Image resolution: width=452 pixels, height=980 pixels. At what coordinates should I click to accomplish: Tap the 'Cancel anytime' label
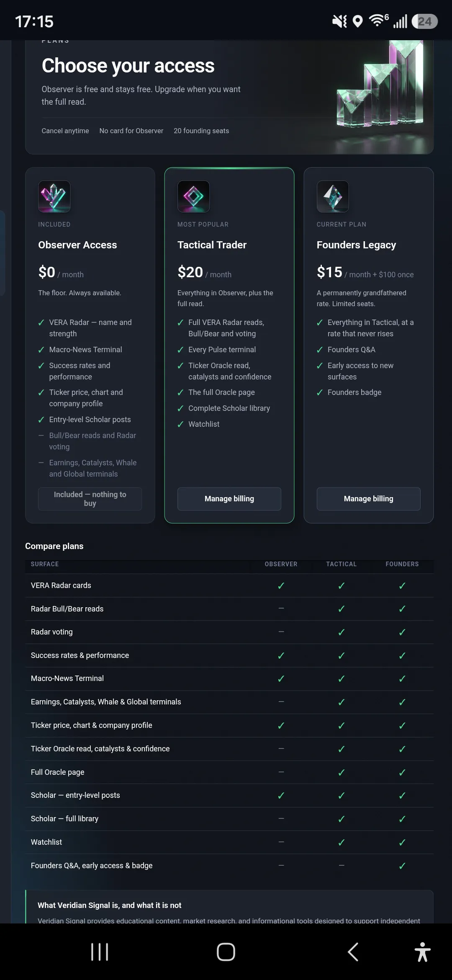click(65, 131)
